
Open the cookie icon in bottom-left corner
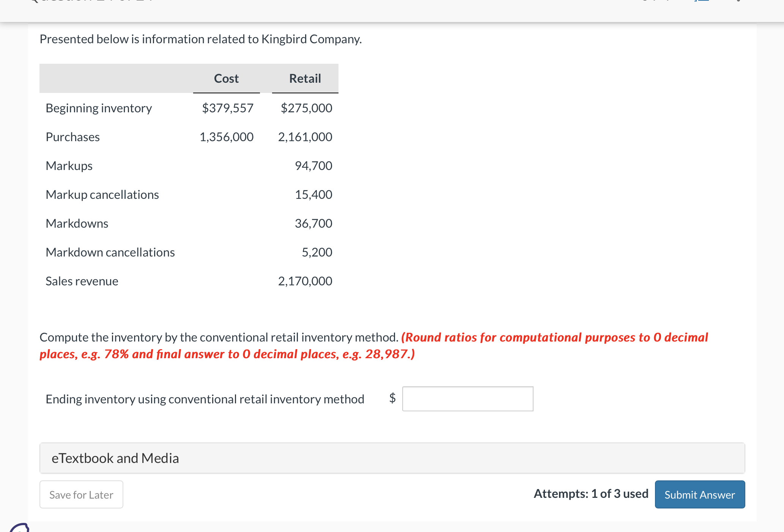19,528
